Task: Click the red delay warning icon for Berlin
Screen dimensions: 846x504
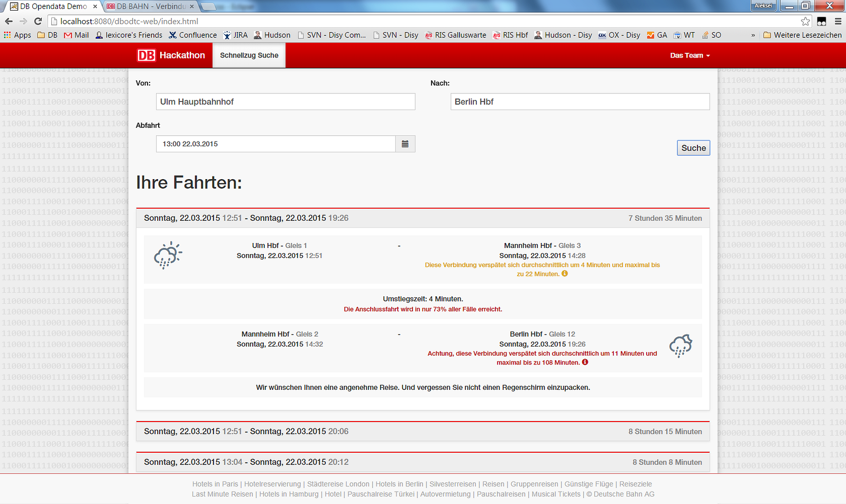Action: pos(585,362)
